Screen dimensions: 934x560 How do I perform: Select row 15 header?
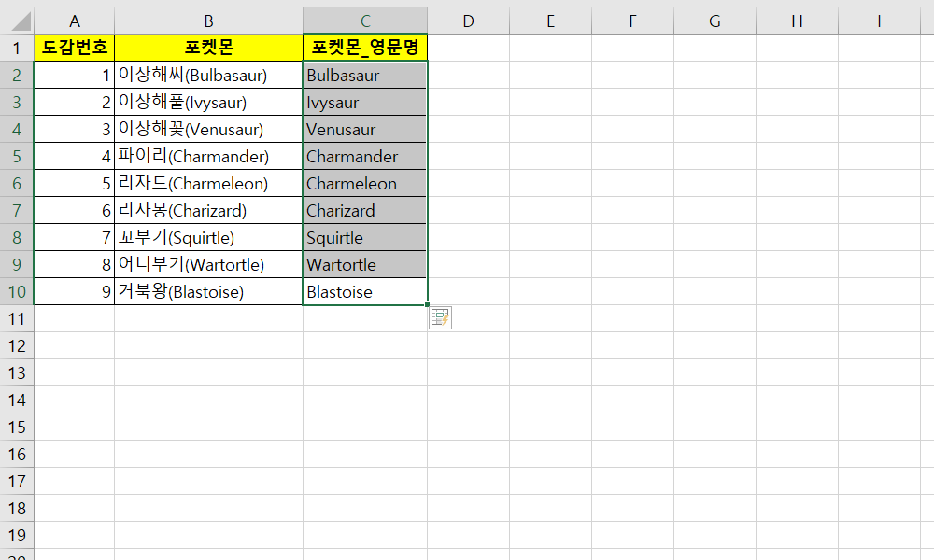[17, 427]
